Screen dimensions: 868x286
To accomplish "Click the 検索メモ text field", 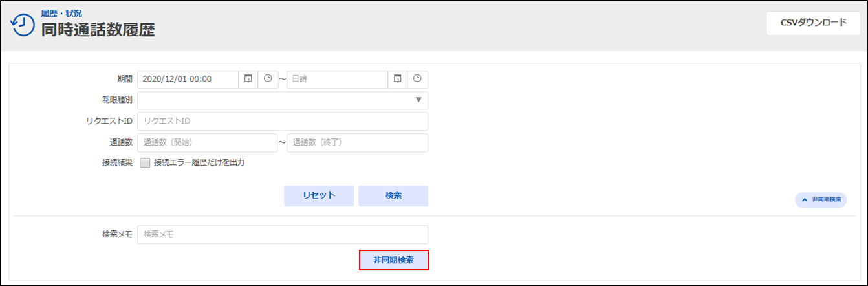I will pyautogui.click(x=283, y=234).
